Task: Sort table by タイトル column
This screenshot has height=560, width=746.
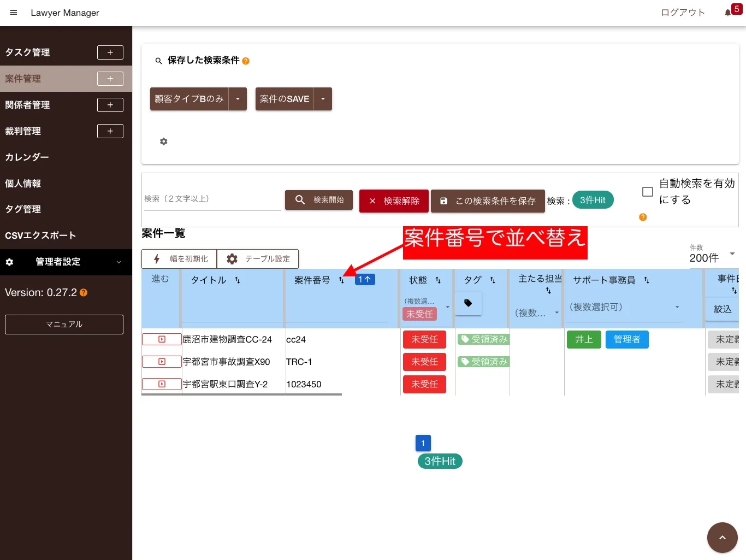Action: click(x=238, y=280)
